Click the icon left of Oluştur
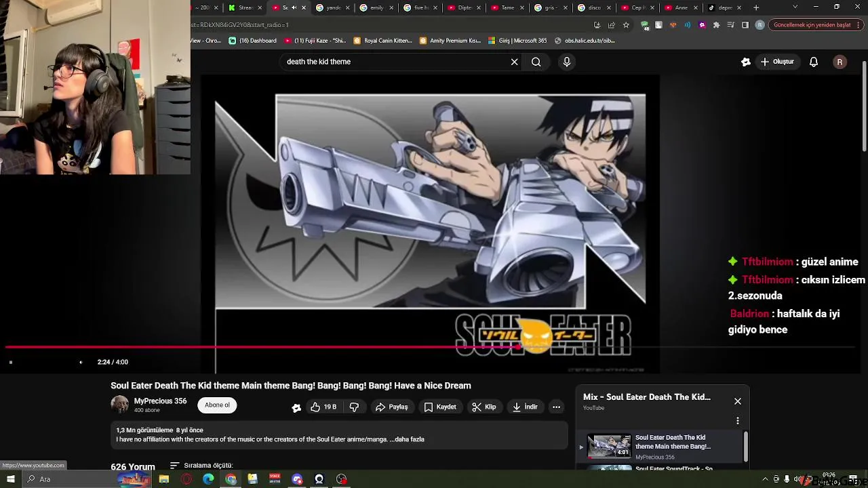 pyautogui.click(x=746, y=62)
